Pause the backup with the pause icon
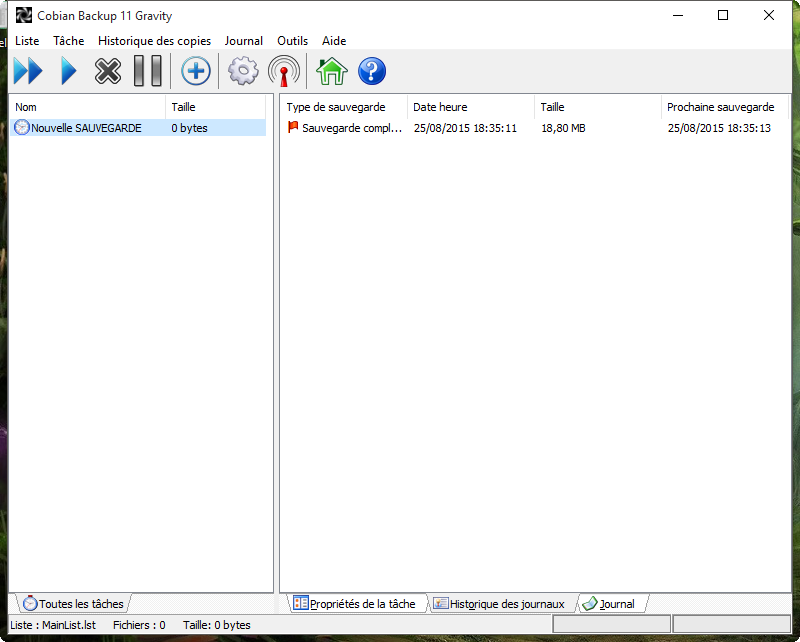800x642 pixels. tap(148, 71)
